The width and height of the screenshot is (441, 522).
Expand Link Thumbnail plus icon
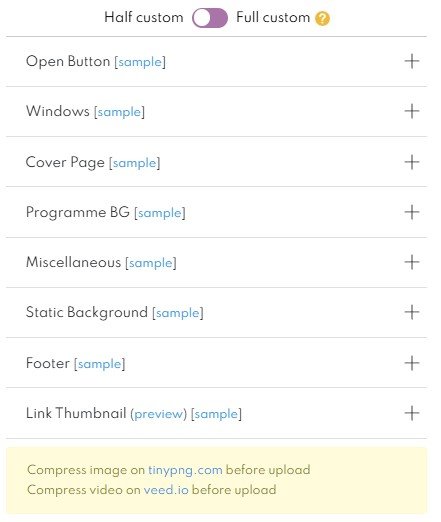pyautogui.click(x=412, y=413)
